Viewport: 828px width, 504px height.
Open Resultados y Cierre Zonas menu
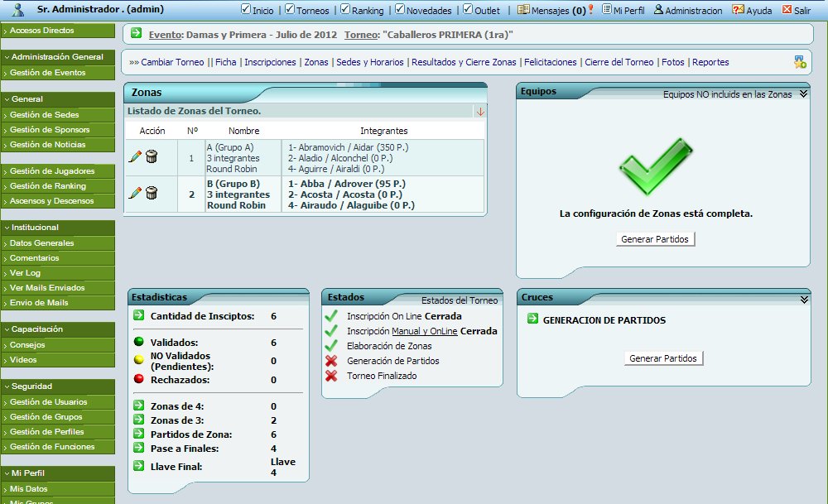464,62
